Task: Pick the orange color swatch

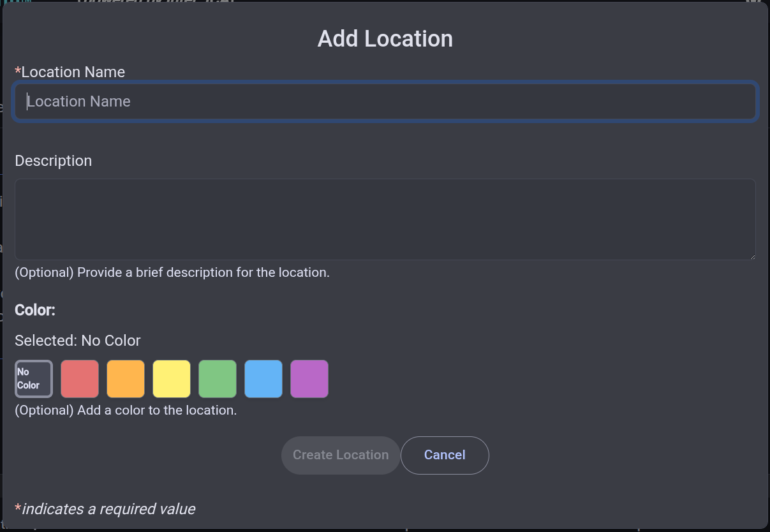Action: coord(126,379)
